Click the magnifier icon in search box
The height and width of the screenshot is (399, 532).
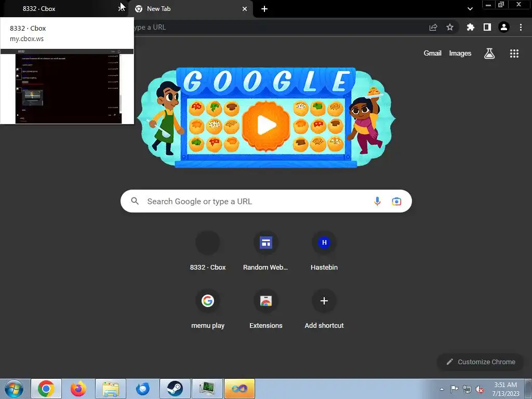(x=135, y=201)
